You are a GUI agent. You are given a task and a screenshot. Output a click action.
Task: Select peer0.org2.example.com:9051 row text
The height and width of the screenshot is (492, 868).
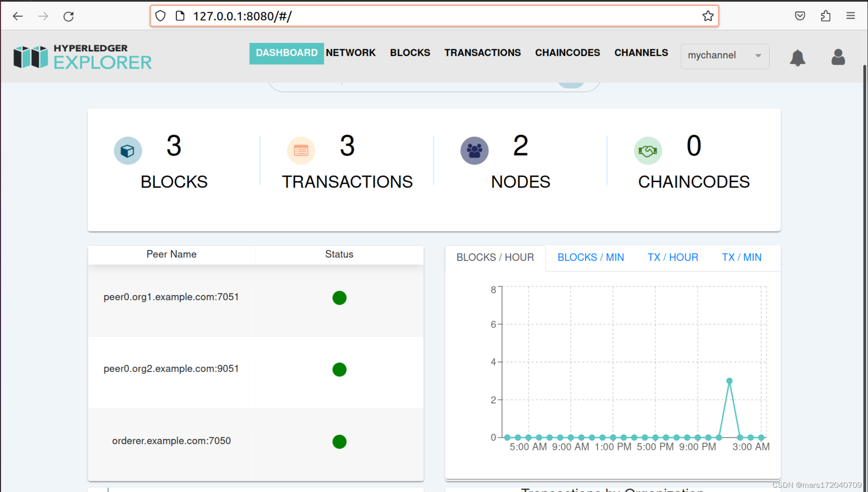[x=171, y=369]
